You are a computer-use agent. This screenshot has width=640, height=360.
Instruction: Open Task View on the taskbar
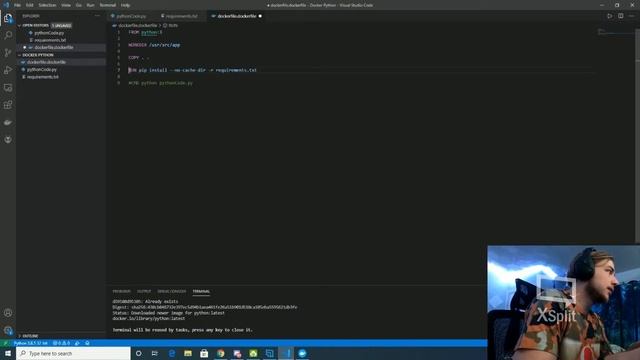click(x=155, y=353)
